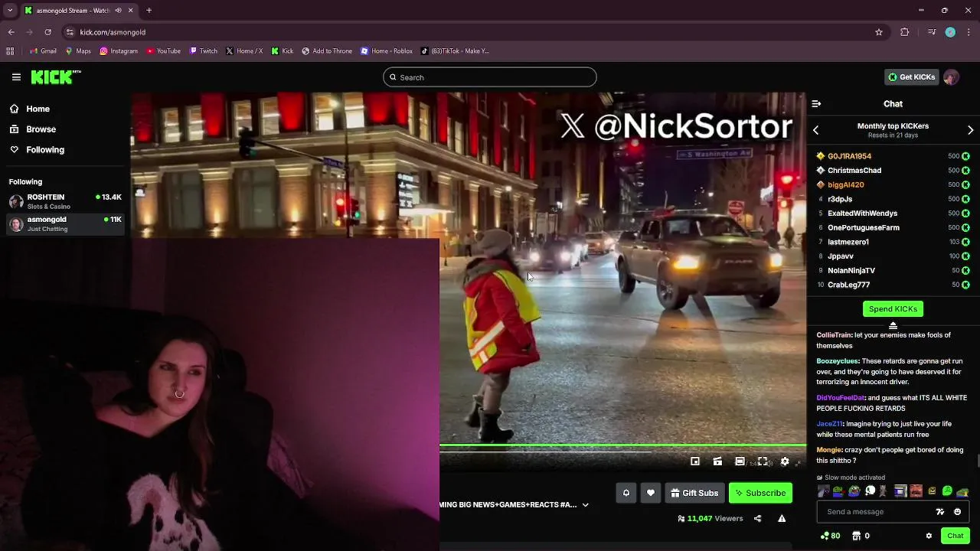Open Home / X bookmark
Viewport: 980px width, 551px height.
point(244,51)
